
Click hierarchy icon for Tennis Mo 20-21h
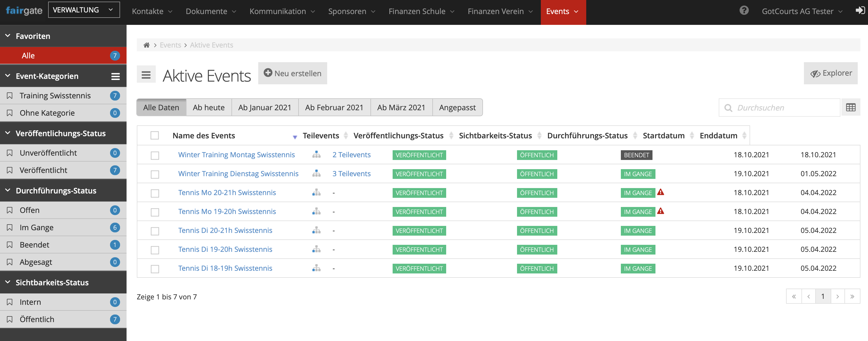pos(316,192)
